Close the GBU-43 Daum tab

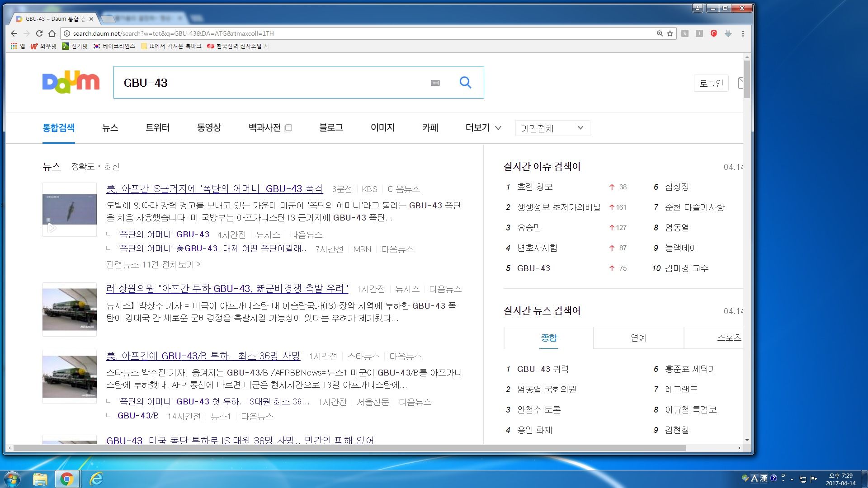point(91,19)
